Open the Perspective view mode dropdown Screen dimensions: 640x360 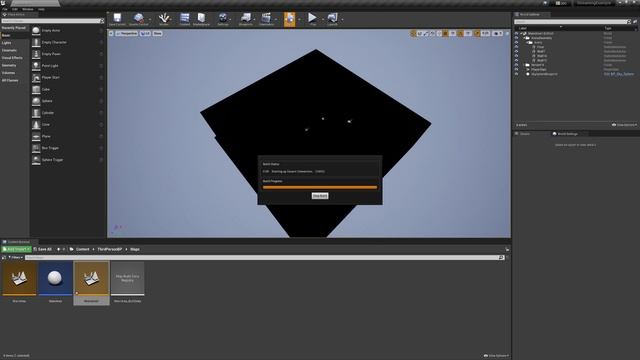[x=127, y=33]
